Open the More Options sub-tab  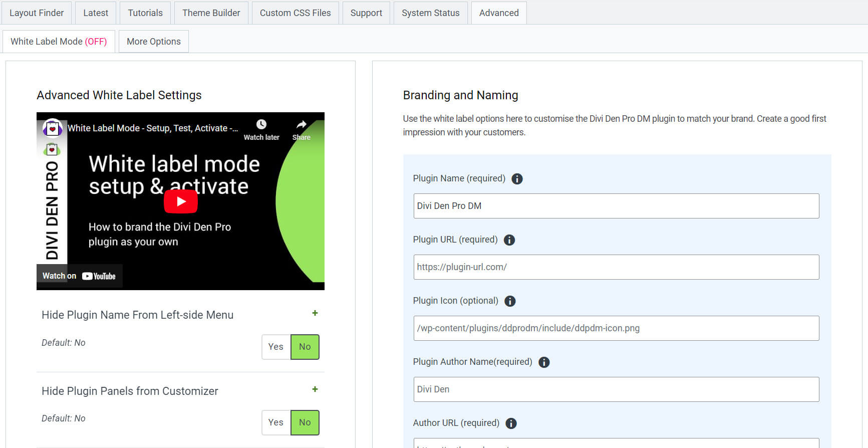tap(153, 42)
